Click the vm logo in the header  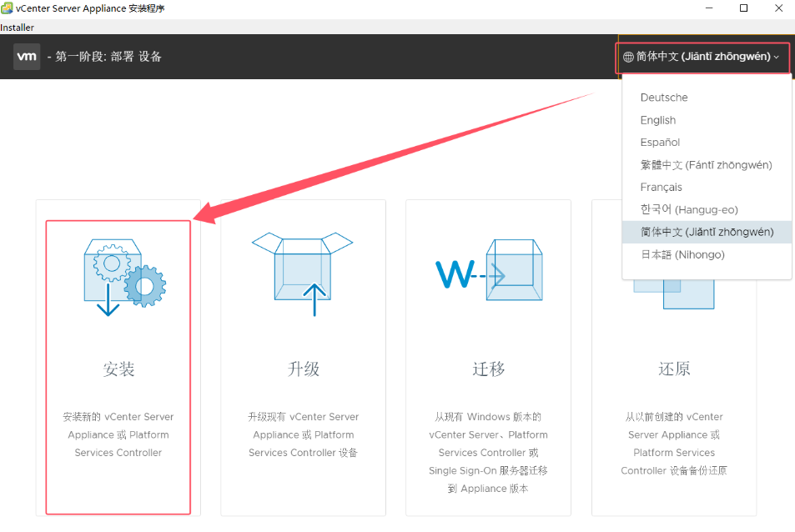point(27,56)
